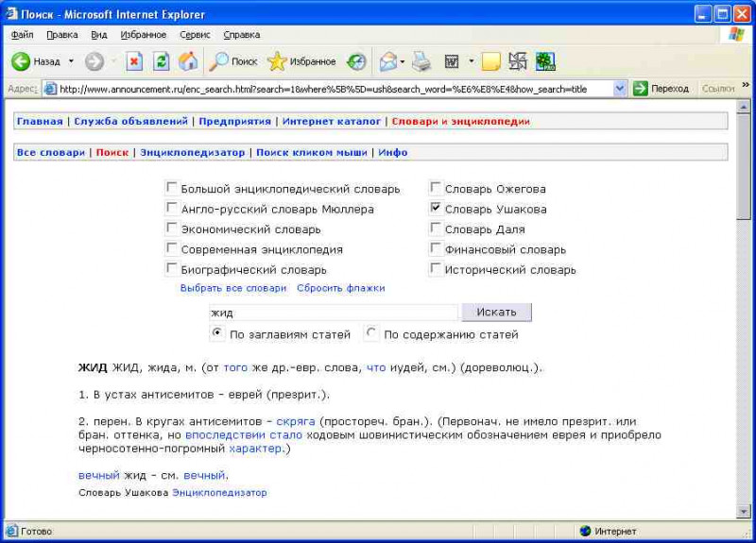This screenshot has width=756, height=543.
Task: Click the yellow note toolbar icon
Action: coord(490,61)
